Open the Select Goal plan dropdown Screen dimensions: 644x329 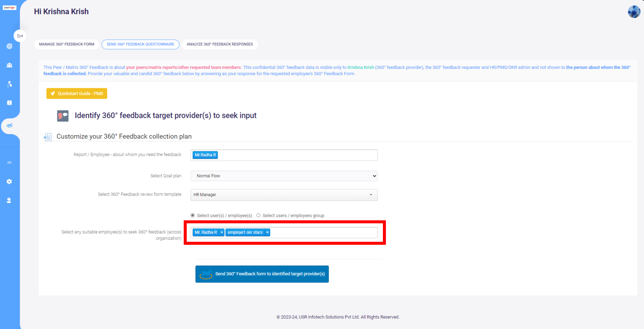[284, 176]
